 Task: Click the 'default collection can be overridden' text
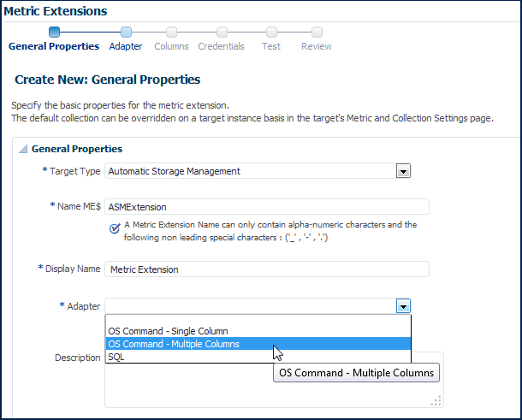pyautogui.click(x=252, y=119)
